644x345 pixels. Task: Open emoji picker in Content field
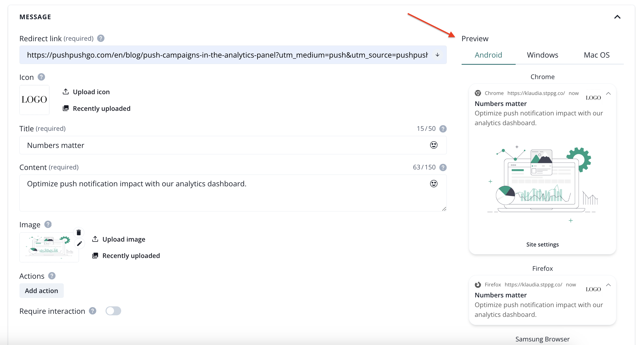(433, 184)
